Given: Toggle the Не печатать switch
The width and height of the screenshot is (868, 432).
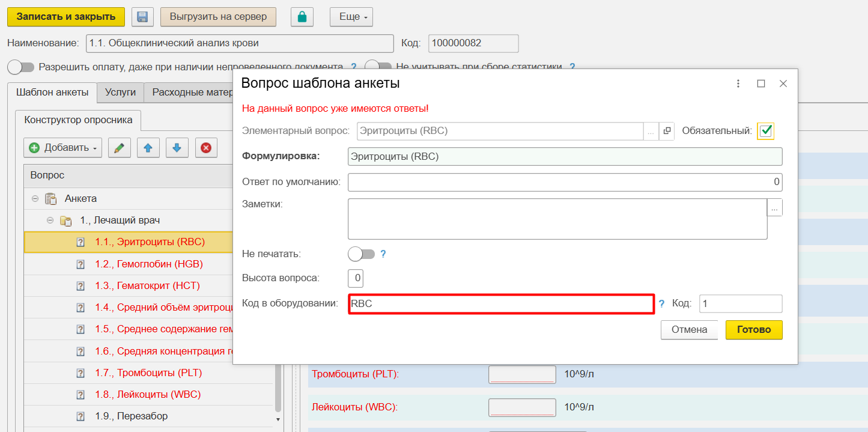Looking at the screenshot, I should click(x=361, y=254).
